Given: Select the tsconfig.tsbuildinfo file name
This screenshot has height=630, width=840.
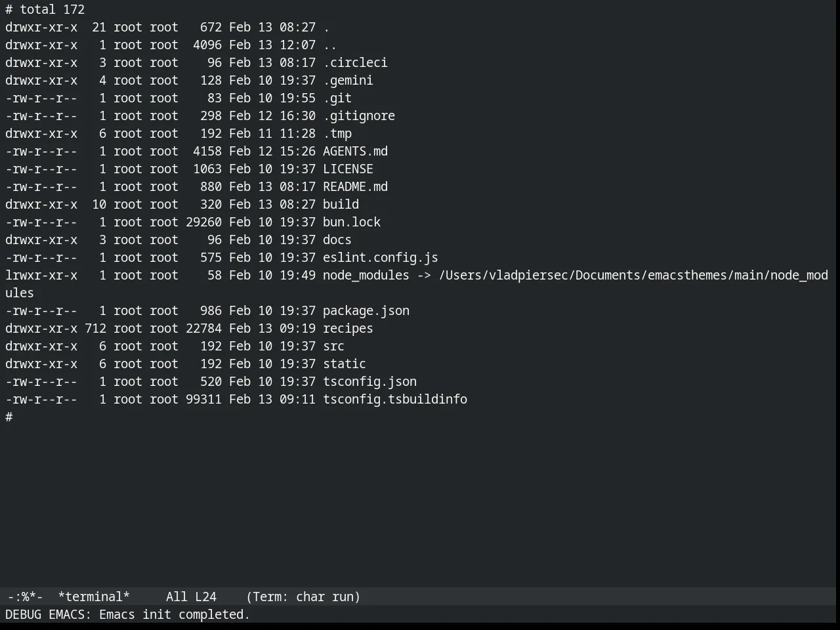Looking at the screenshot, I should [x=395, y=399].
